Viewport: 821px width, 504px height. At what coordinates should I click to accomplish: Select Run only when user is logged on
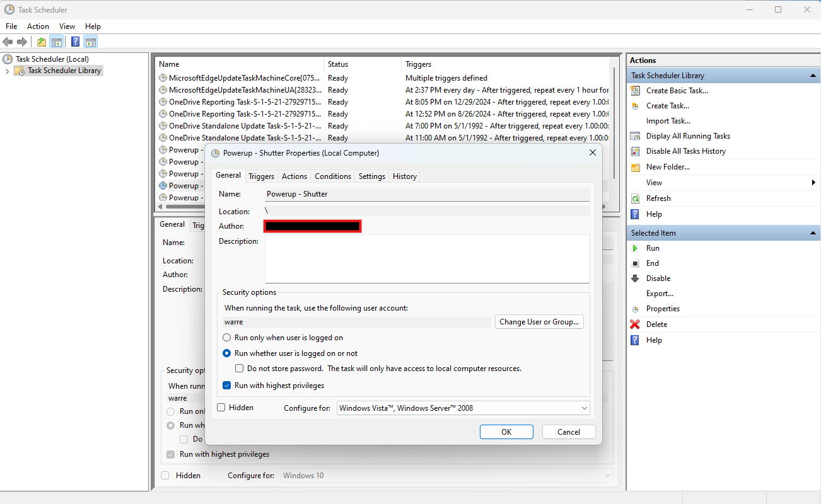[x=227, y=338]
